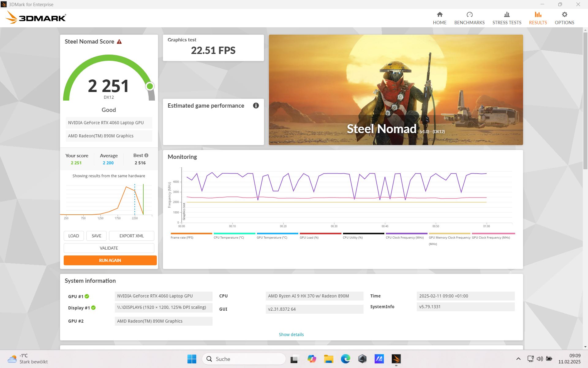Click the Export XML button
The height and width of the screenshot is (368, 588).
131,236
